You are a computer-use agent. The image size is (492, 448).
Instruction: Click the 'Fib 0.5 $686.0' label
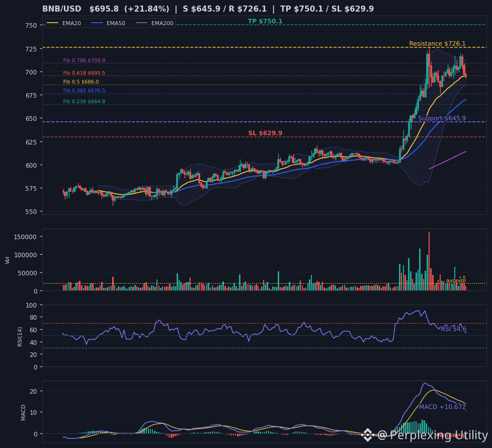(x=81, y=82)
